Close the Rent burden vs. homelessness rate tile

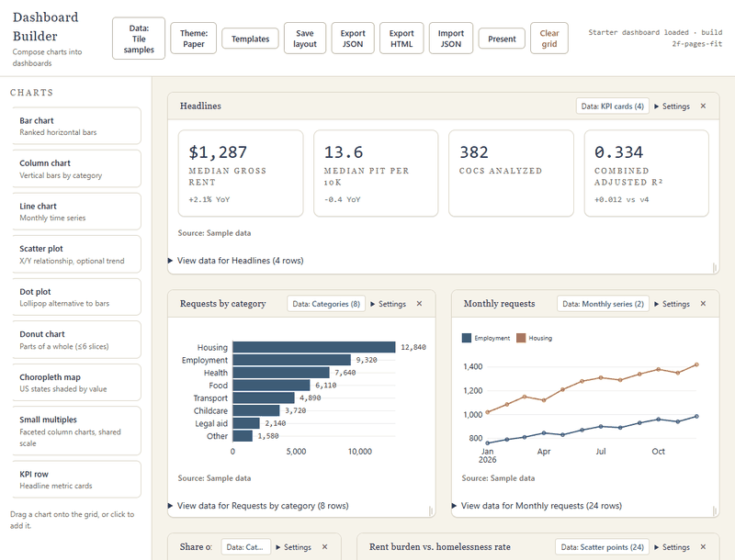[703, 546]
